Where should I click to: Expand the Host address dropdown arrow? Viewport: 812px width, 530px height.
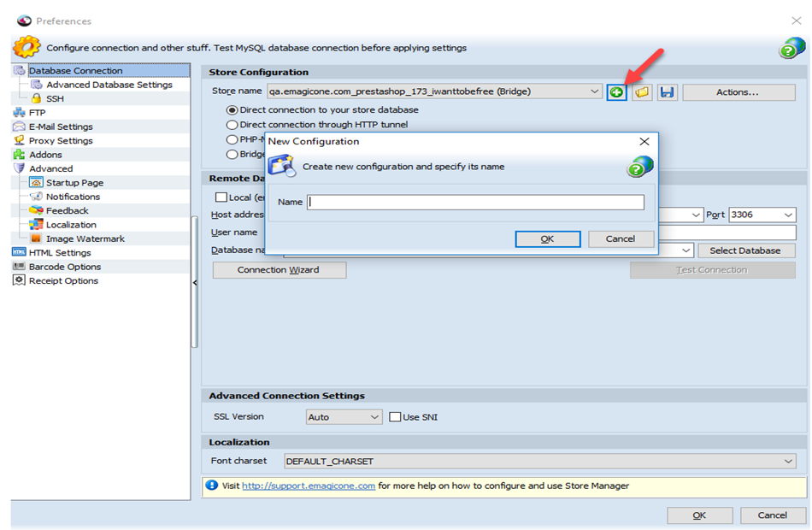pos(696,215)
